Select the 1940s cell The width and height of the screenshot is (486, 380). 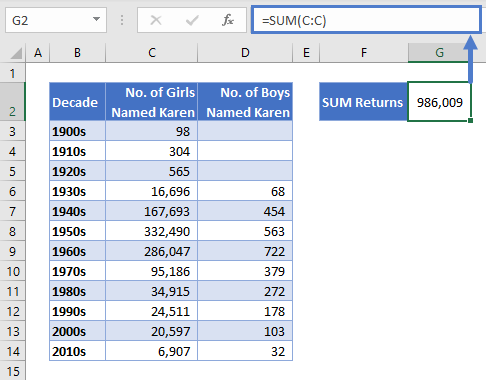coord(77,211)
